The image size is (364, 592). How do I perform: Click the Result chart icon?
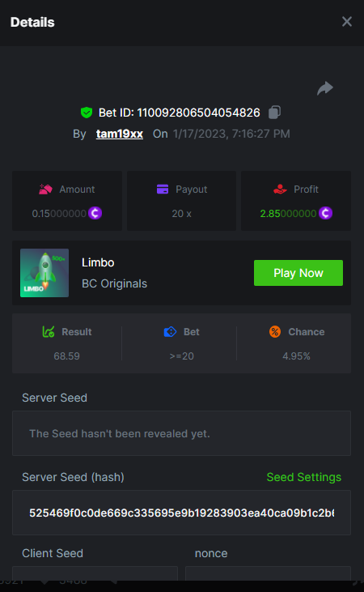point(49,332)
